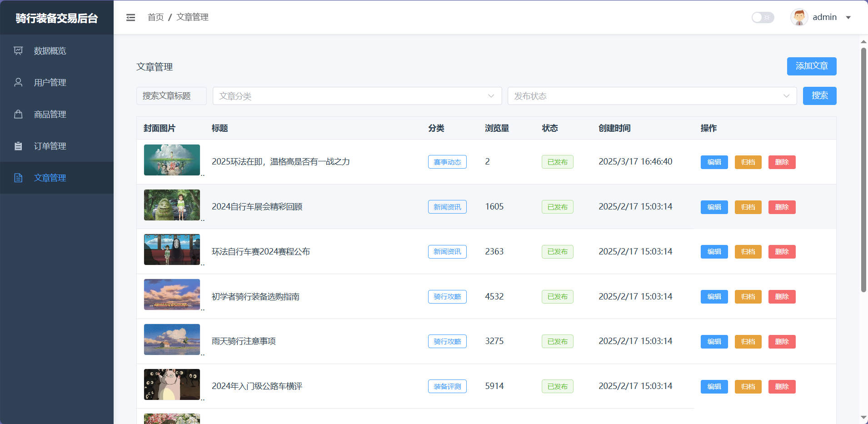Click timestamp 2025/3/17 16:46:40
The image size is (868, 424).
pos(635,162)
